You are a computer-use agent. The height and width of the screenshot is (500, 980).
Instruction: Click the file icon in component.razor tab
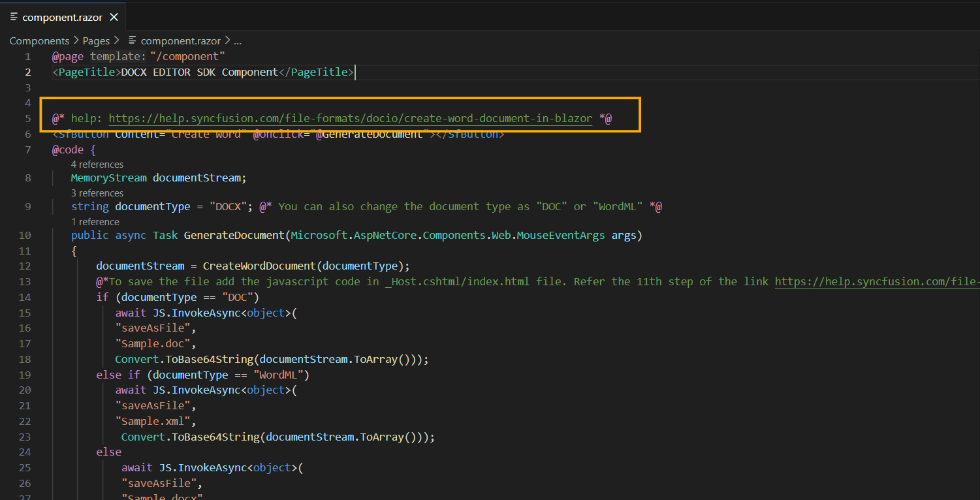(14, 17)
